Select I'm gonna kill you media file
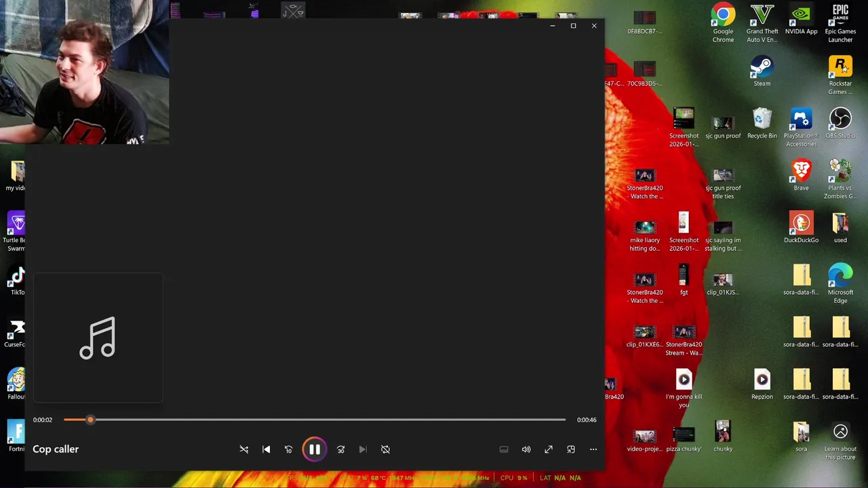The image size is (868, 488). pyautogui.click(x=684, y=389)
